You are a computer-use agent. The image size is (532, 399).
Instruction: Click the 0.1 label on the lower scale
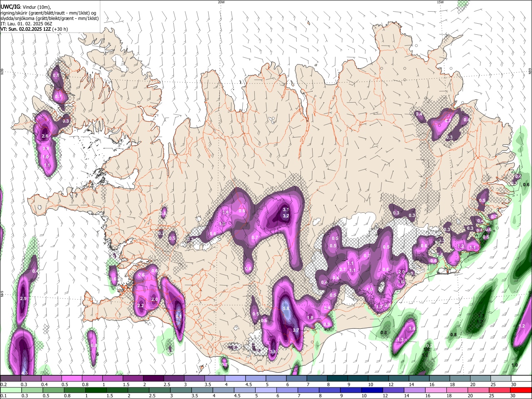[3, 396]
